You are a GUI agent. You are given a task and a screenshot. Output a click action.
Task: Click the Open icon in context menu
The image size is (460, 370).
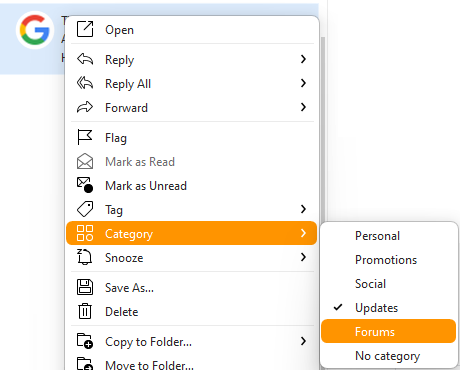coord(85,29)
